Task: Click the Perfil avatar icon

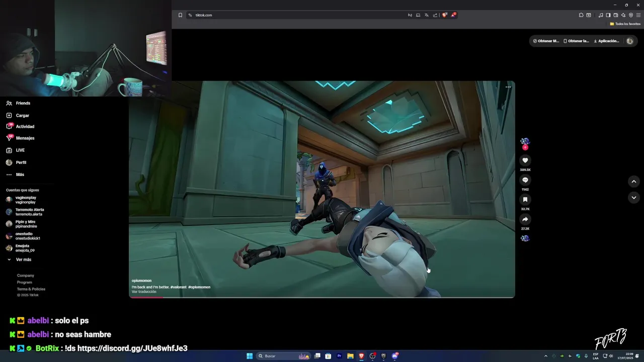Action: (9, 162)
